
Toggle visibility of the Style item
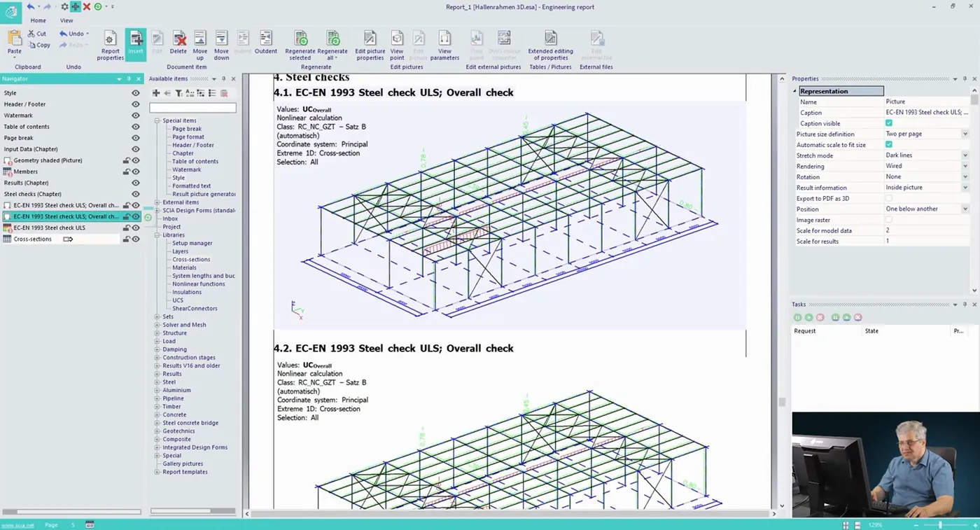(136, 93)
